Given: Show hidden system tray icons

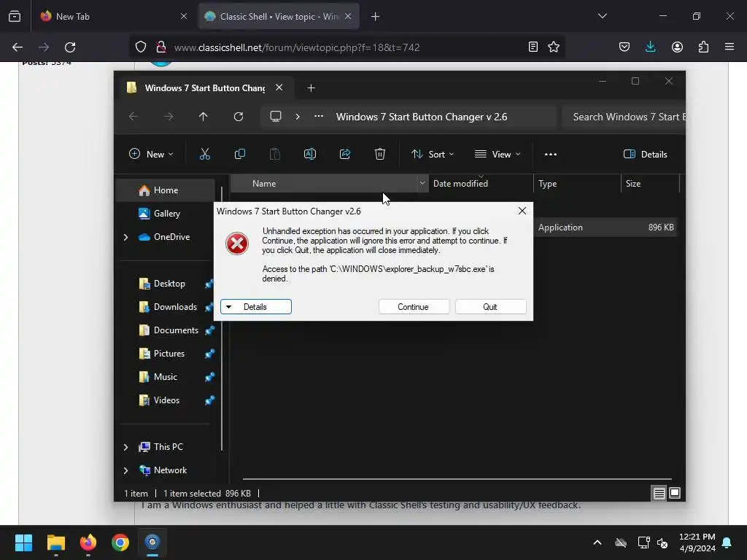Looking at the screenshot, I should (597, 542).
